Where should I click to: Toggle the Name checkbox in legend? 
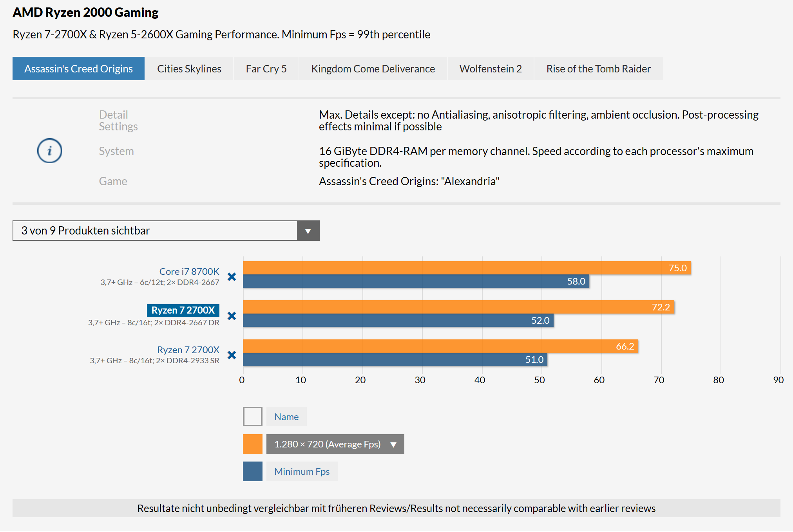tap(252, 417)
